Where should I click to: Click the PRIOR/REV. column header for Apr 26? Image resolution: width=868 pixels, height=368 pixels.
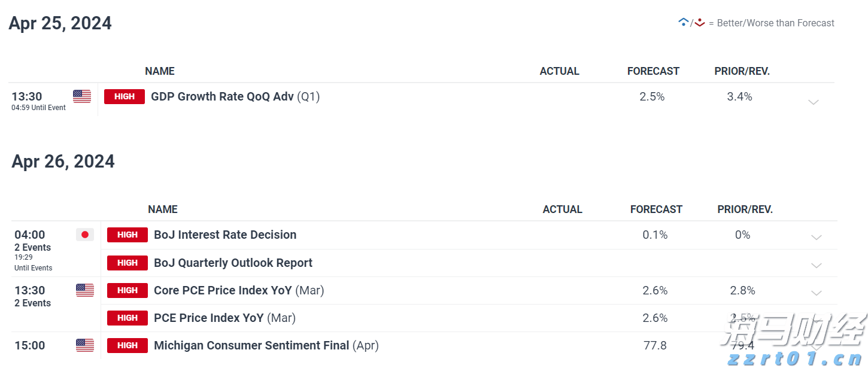tap(745, 209)
